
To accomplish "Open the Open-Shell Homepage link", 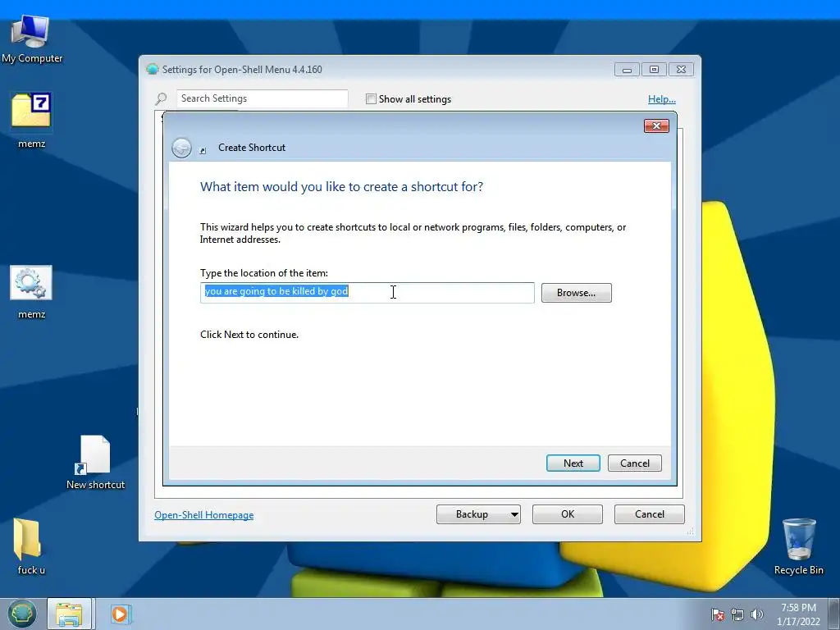I will click(204, 515).
